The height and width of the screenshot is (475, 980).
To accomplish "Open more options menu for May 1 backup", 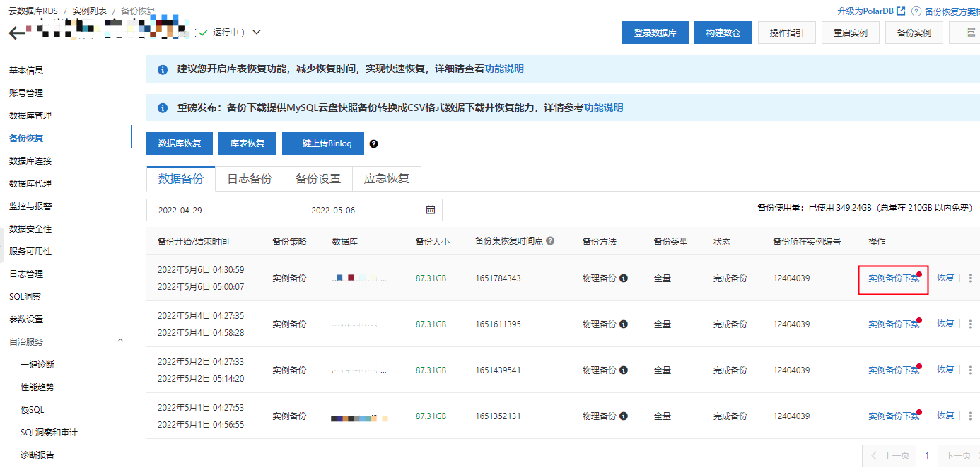I will [x=970, y=416].
